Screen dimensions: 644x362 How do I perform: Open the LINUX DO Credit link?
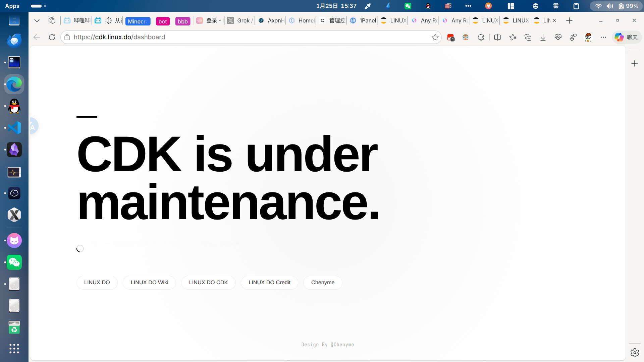(x=269, y=283)
